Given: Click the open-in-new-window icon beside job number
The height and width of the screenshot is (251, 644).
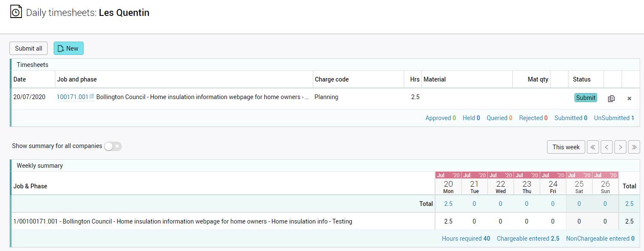Looking at the screenshot, I should click(92, 97).
